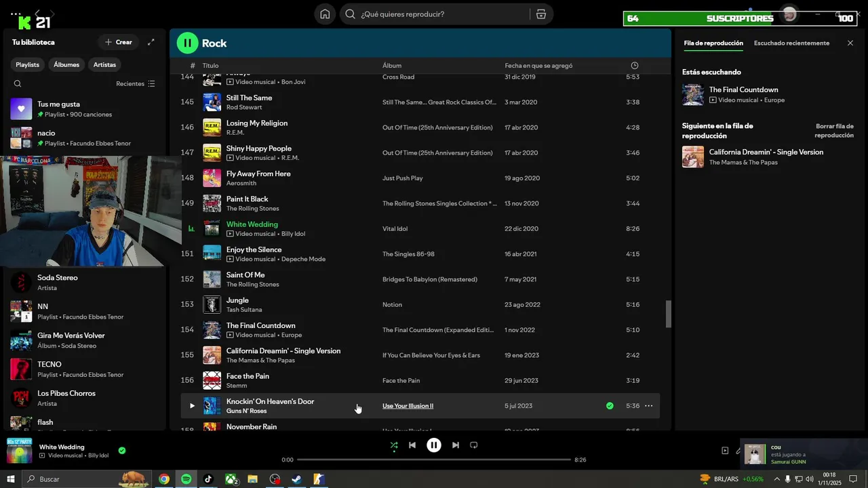Pause the Rock playlist using green header button

187,43
